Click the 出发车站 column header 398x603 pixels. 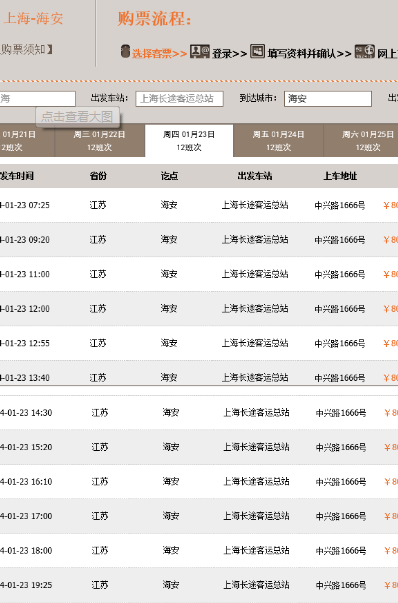(255, 176)
